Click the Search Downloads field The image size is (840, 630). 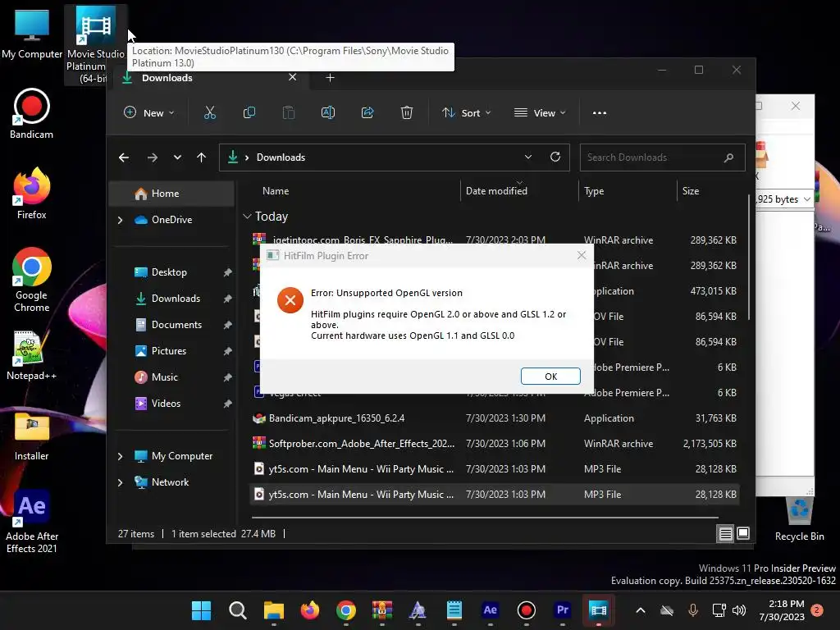point(662,157)
